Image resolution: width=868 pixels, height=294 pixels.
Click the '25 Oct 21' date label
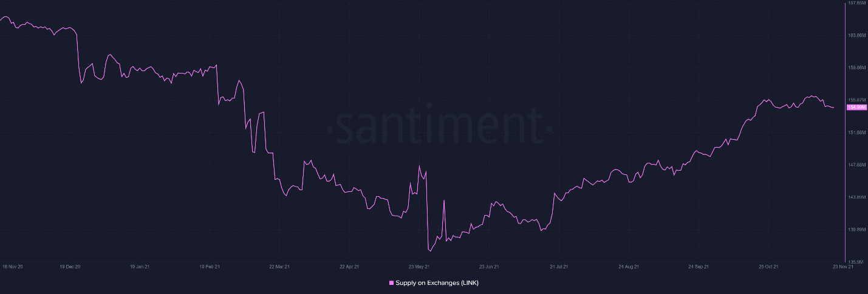(x=768, y=267)
